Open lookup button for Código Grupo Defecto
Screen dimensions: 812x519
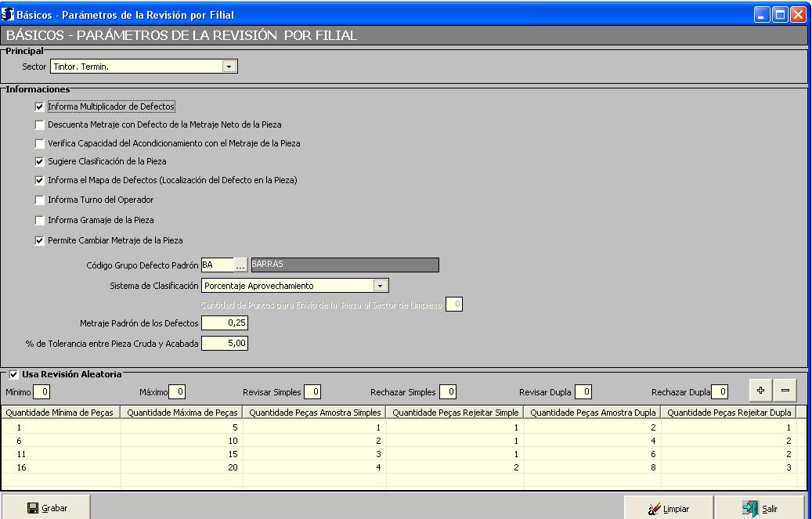tap(240, 265)
